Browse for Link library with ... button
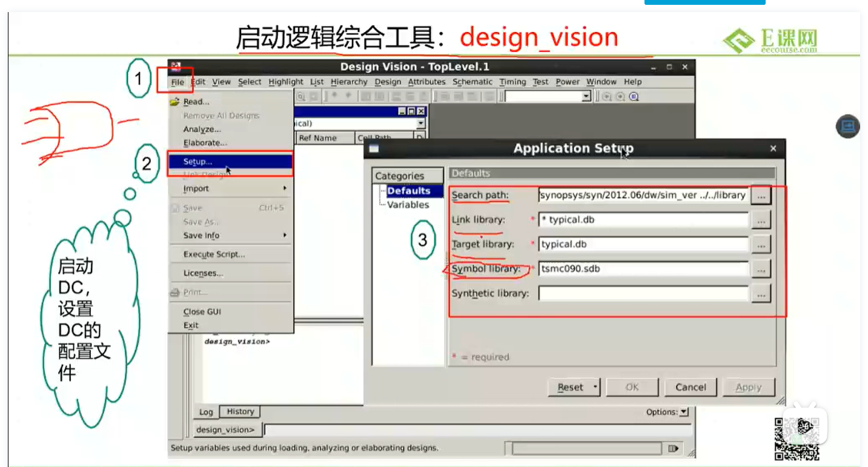 point(761,220)
